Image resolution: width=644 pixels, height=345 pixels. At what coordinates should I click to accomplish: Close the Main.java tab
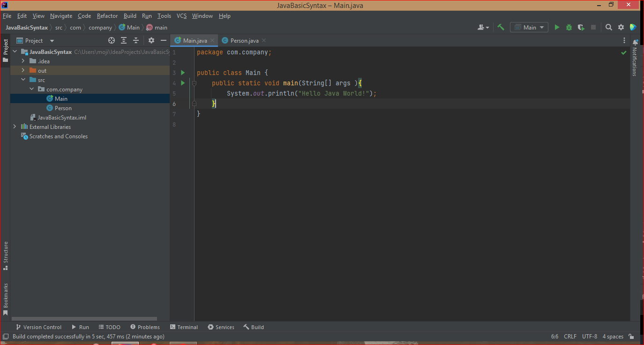212,40
